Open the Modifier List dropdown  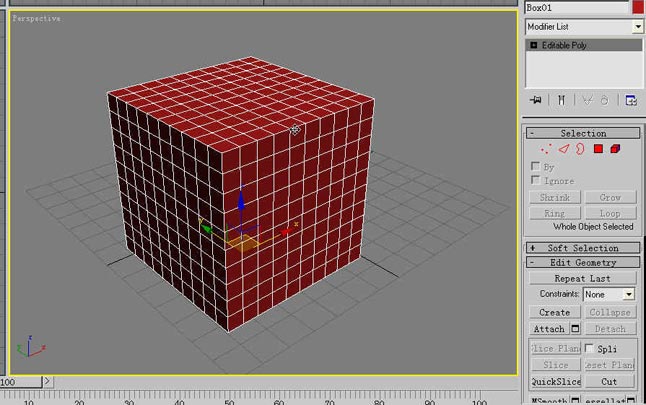point(637,27)
